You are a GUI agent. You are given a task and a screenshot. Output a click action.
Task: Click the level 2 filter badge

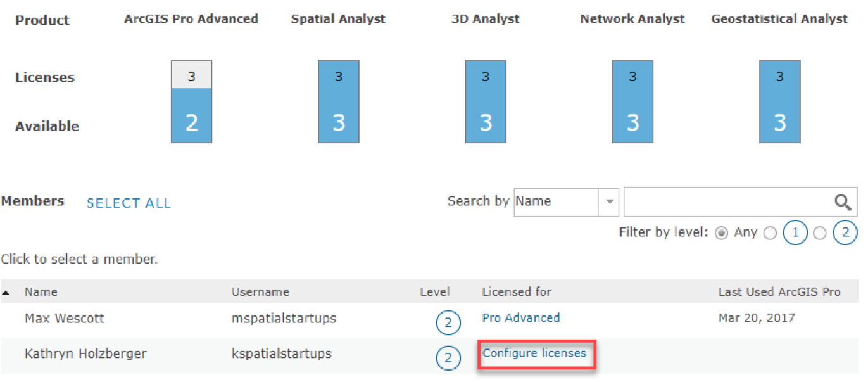[845, 233]
